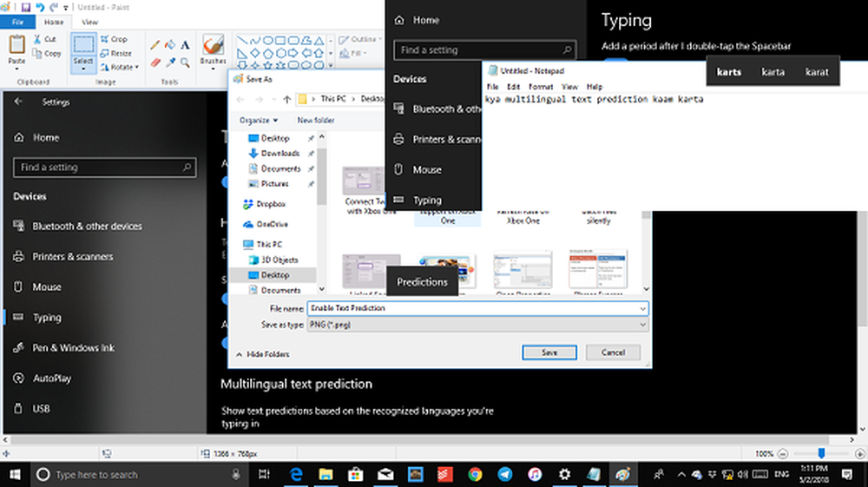Click the Copy button in Clipboard group

coord(47,54)
